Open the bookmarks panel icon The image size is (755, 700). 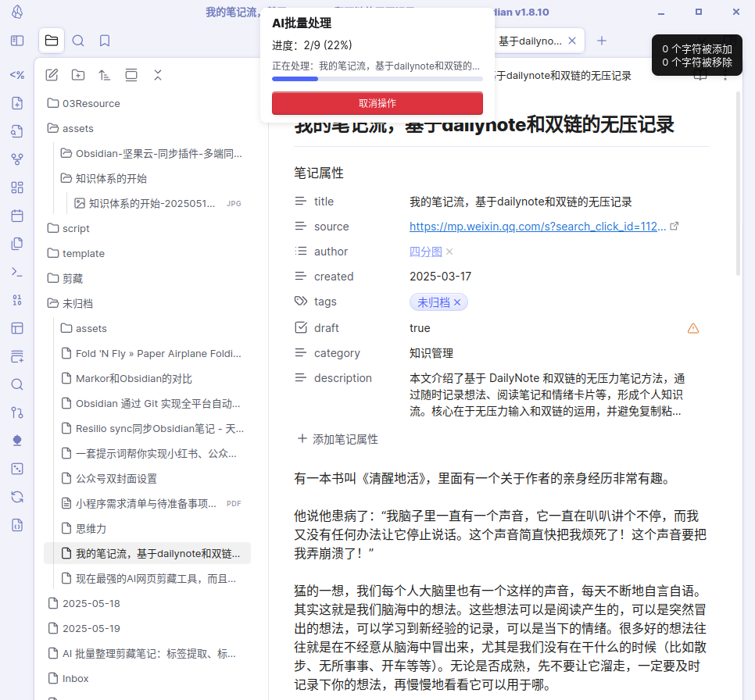(x=105, y=41)
